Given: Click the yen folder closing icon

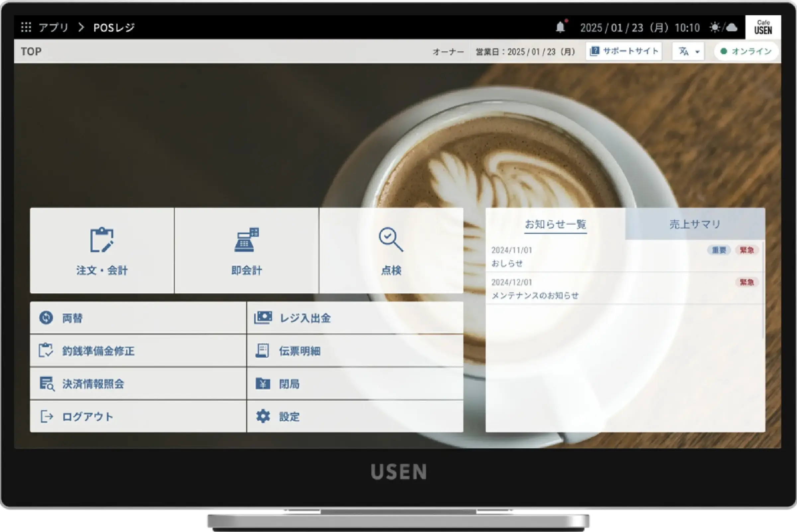Looking at the screenshot, I should (263, 384).
